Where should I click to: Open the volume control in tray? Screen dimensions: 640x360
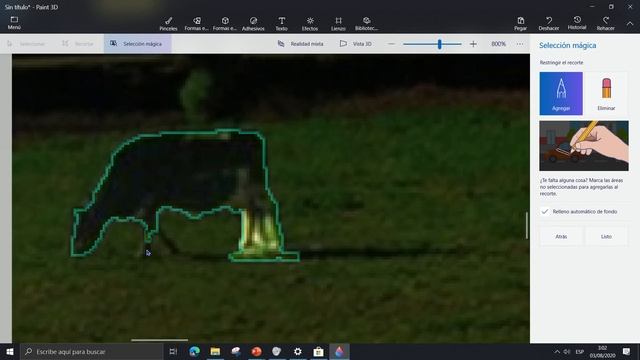point(567,351)
